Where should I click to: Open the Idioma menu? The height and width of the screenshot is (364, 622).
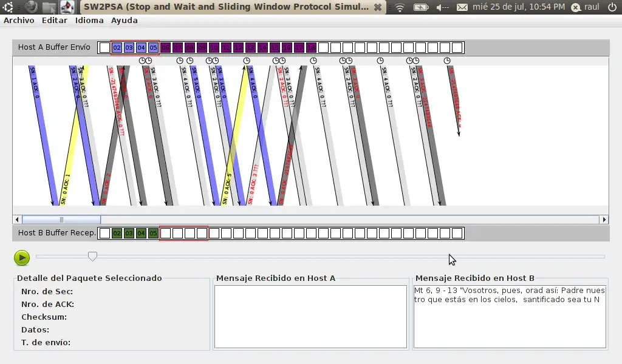pyautogui.click(x=89, y=20)
